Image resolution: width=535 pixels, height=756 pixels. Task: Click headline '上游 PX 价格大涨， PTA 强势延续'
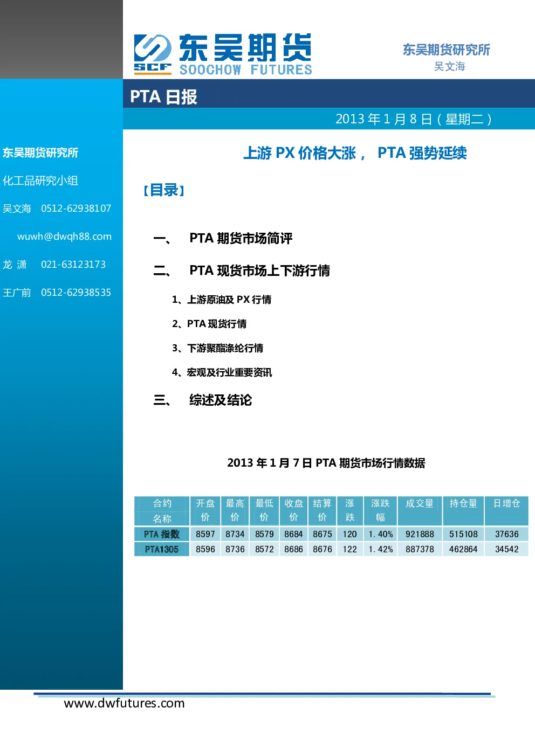(355, 153)
